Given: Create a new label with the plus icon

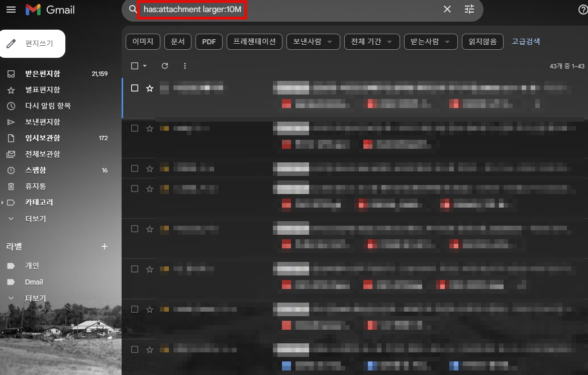Looking at the screenshot, I should coord(104,246).
